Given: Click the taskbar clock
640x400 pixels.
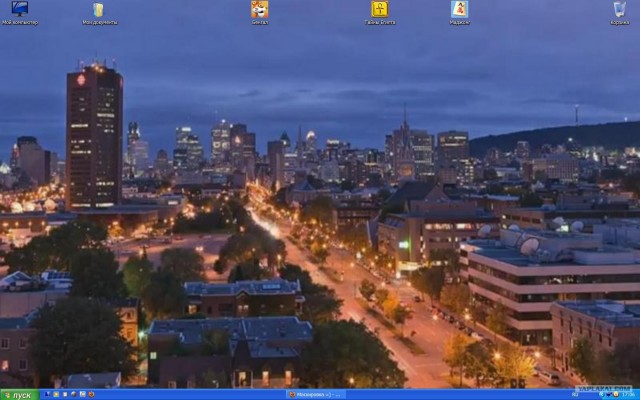Looking at the screenshot, I should pyautogui.click(x=629, y=394).
